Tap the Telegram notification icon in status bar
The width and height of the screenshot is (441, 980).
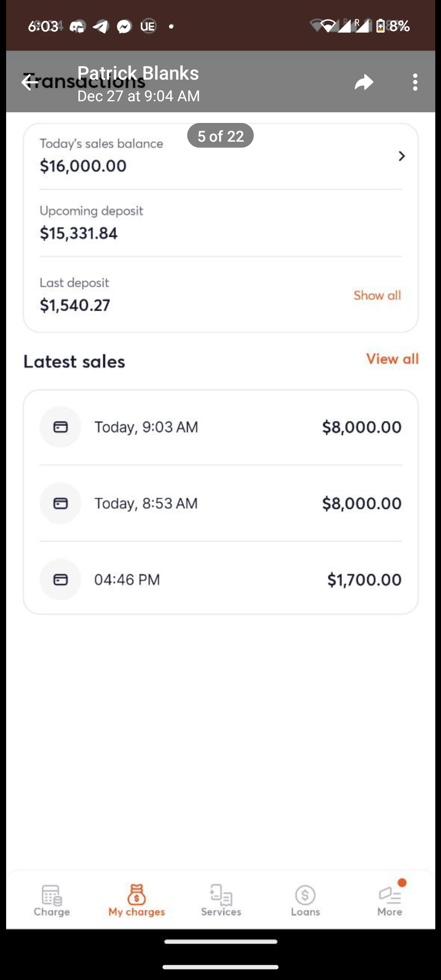click(100, 27)
